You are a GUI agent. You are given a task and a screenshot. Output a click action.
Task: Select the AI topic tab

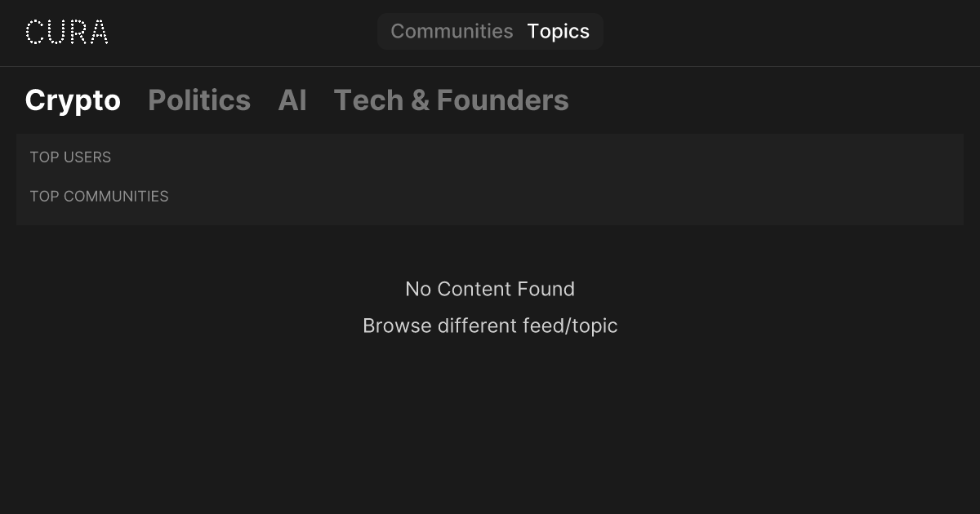pos(292,100)
